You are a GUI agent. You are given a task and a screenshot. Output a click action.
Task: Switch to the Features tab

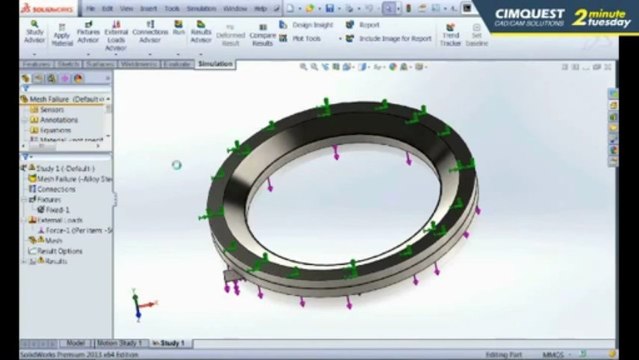click(36, 64)
